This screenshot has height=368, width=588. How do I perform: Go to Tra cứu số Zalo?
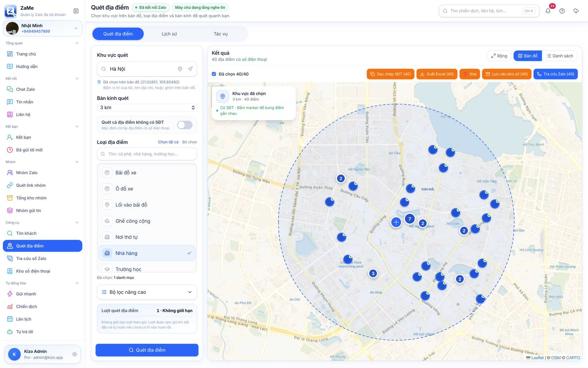[x=43, y=259]
